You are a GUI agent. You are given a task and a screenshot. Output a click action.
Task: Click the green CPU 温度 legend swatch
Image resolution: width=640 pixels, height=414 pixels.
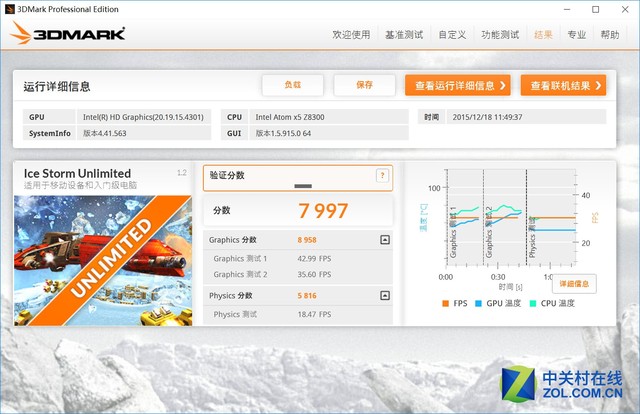point(533,303)
